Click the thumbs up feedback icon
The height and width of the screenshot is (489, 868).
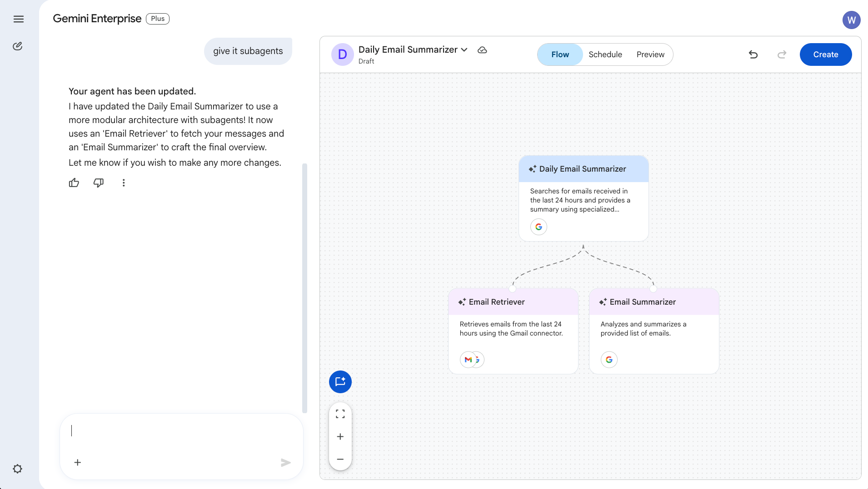(x=74, y=183)
